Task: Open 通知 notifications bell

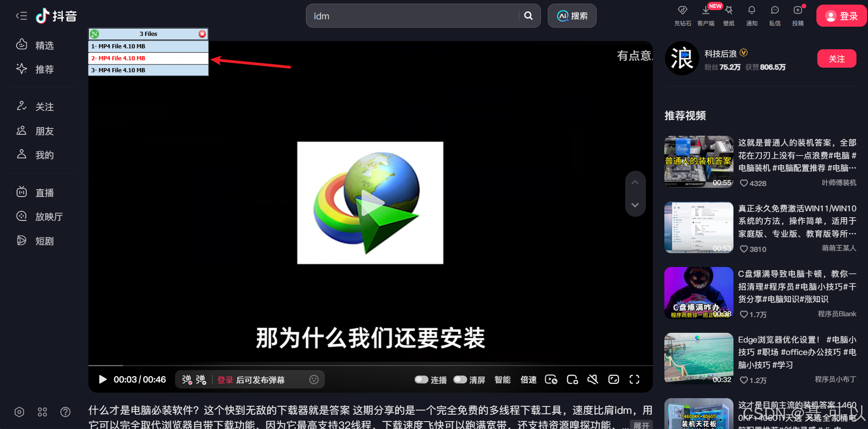Action: 752,16
